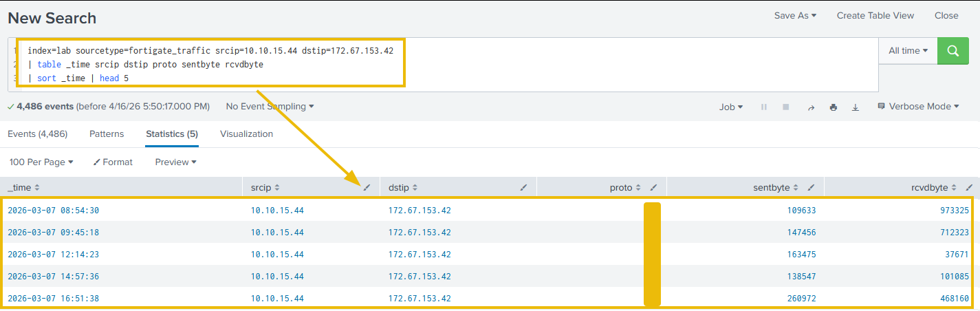Click the 2026-03-07 14:57:36 time cell

(x=53, y=277)
